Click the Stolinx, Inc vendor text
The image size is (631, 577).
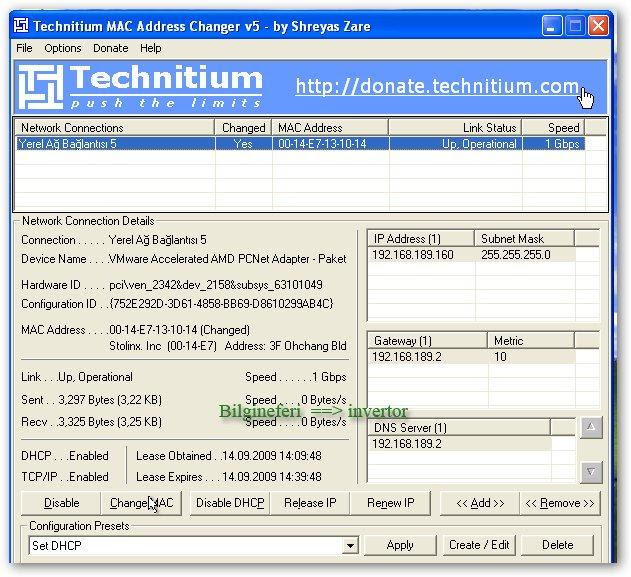coord(135,346)
